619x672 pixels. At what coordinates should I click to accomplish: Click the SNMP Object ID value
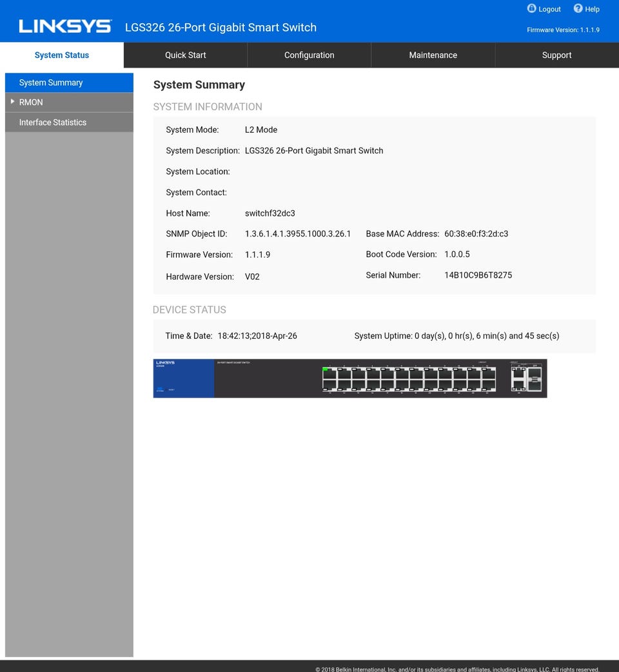[298, 234]
